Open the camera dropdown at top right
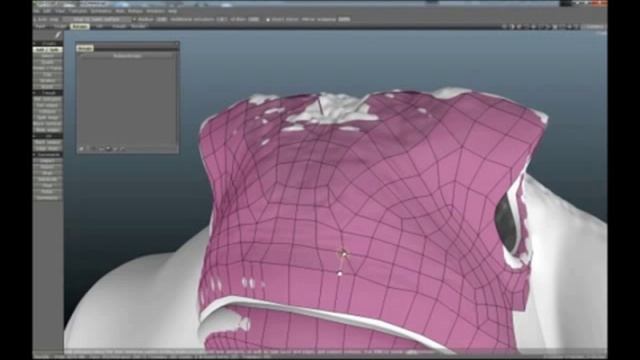Screen dimensions: 640x360 point(595,26)
